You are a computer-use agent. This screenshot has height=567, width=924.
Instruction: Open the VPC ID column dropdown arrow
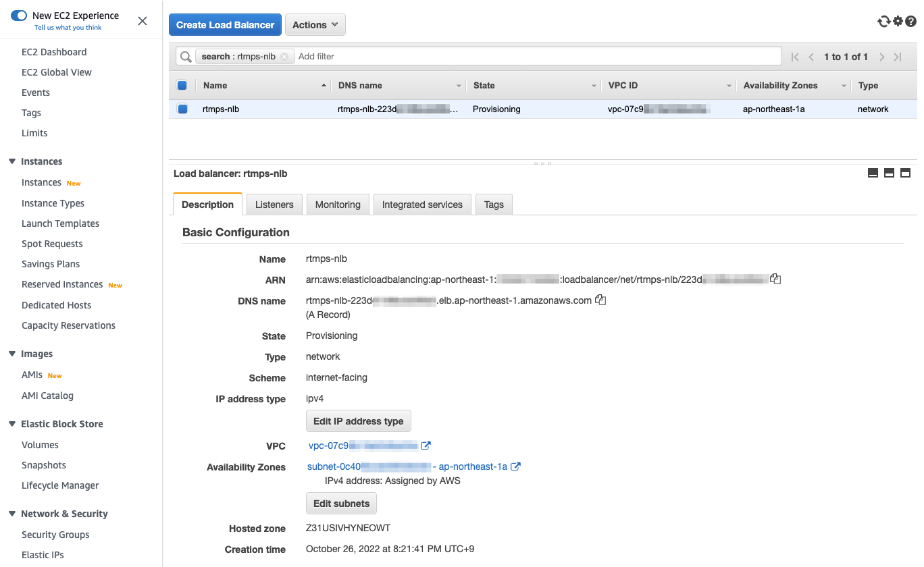point(729,86)
